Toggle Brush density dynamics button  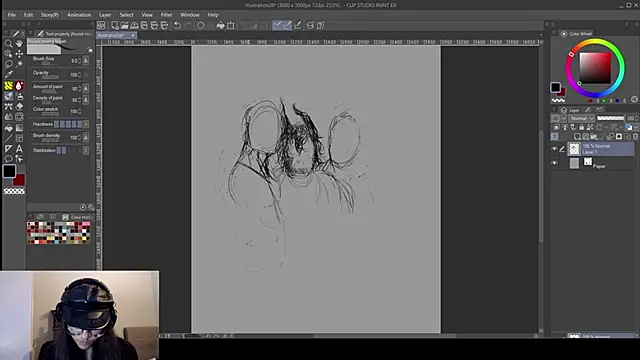tap(86, 138)
